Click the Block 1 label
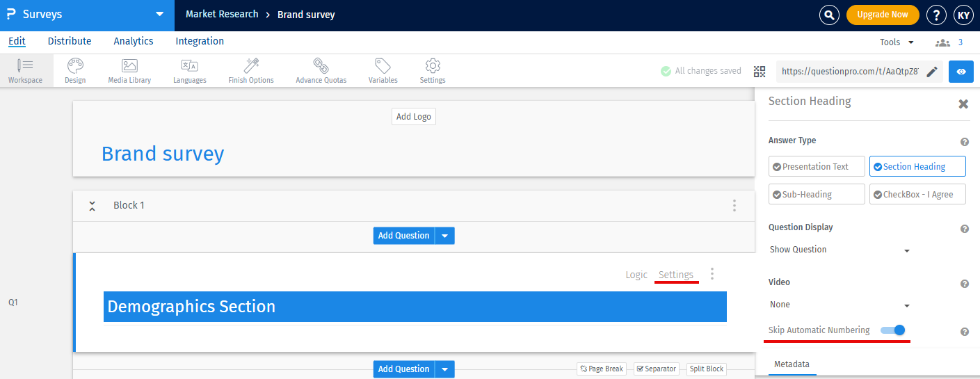Image resolution: width=980 pixels, height=379 pixels. click(x=129, y=206)
